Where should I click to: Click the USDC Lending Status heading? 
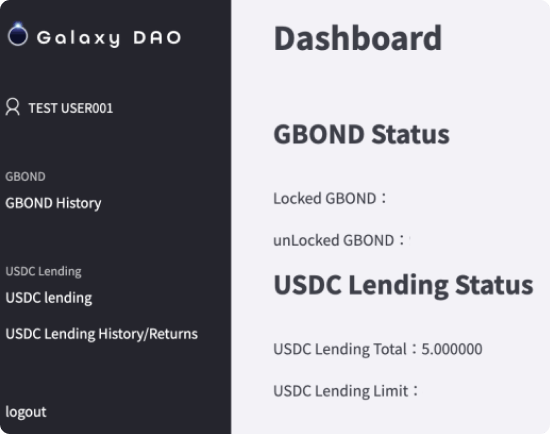point(403,285)
